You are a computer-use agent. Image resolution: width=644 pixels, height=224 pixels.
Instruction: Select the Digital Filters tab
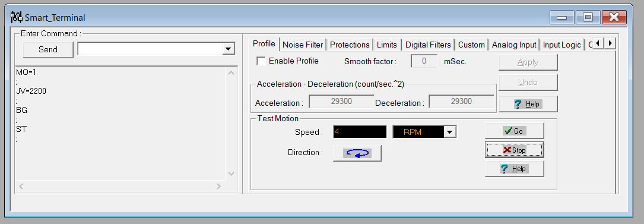pos(428,45)
